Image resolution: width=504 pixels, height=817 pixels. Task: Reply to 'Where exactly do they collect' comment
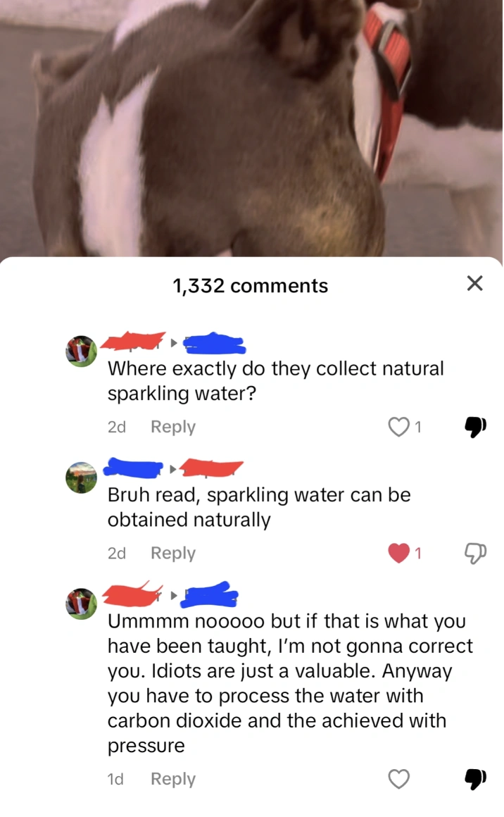(173, 427)
